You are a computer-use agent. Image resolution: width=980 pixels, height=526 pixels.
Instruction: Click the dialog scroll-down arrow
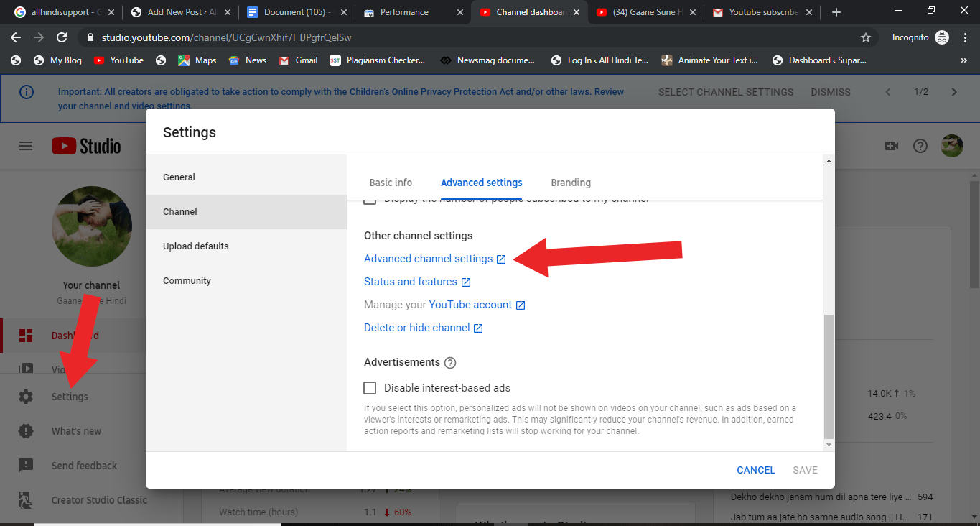[829, 446]
